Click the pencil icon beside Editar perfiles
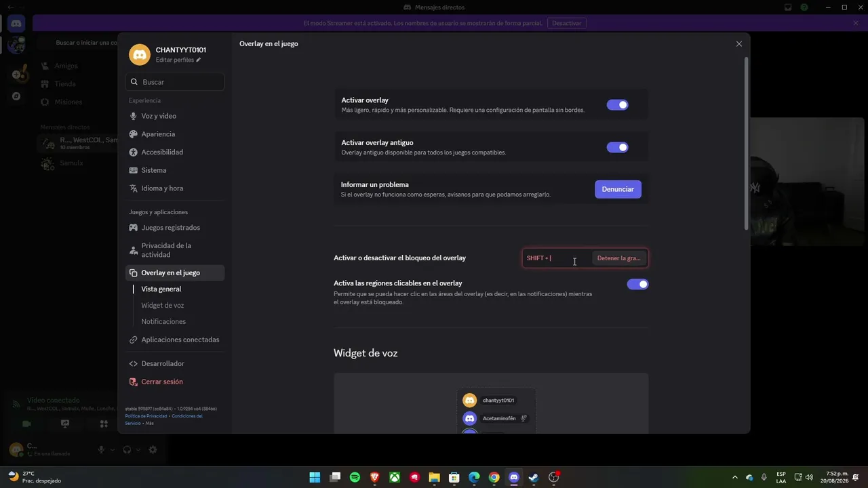This screenshot has width=868, height=488. tap(199, 60)
